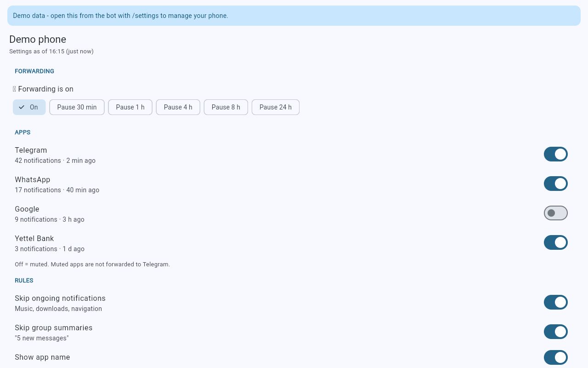The height and width of the screenshot is (368, 588).
Task: Click the FORWARDING section header
Action: click(34, 71)
